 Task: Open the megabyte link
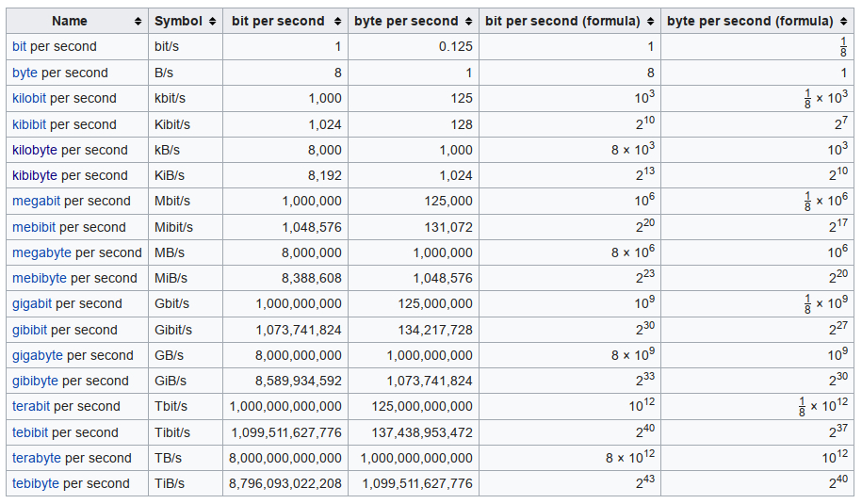[x=41, y=252]
